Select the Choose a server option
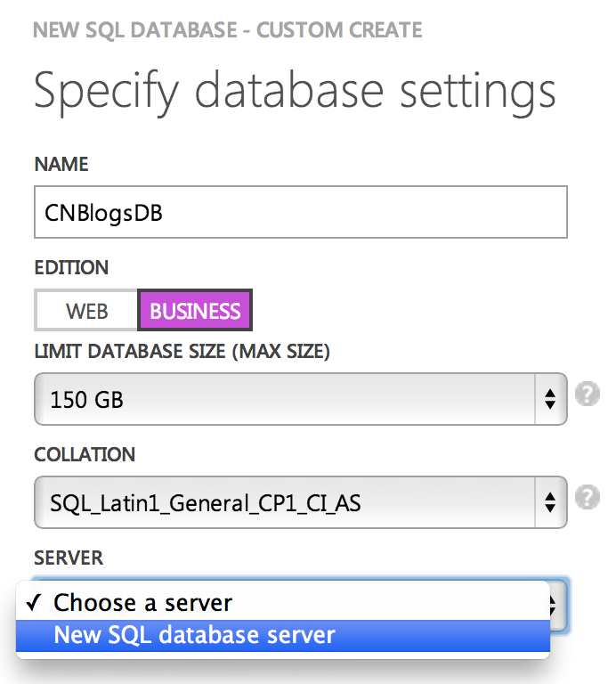 (142, 603)
